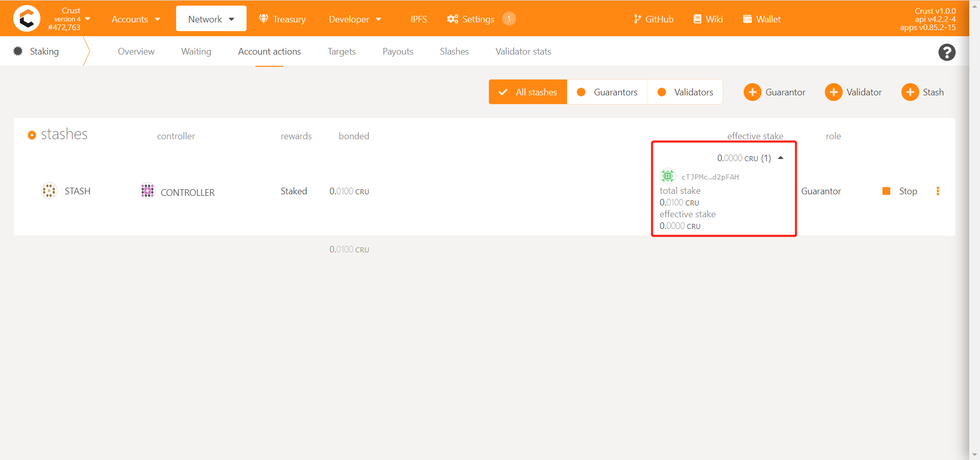Open the Crust chain selector dropdown arrow

tap(88, 19)
